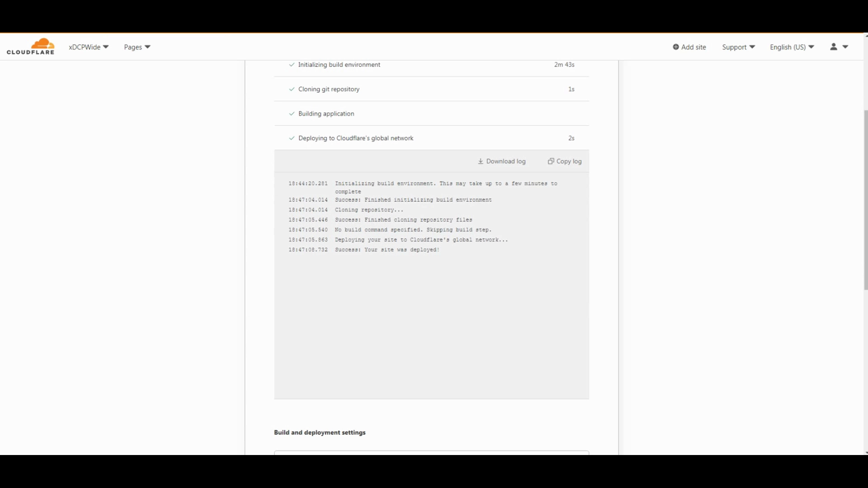Image resolution: width=868 pixels, height=488 pixels.
Task: Click the Download log link
Action: point(505,161)
